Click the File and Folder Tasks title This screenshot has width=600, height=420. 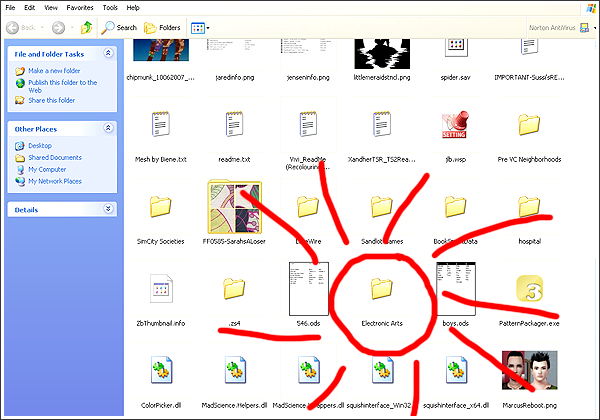click(x=49, y=54)
